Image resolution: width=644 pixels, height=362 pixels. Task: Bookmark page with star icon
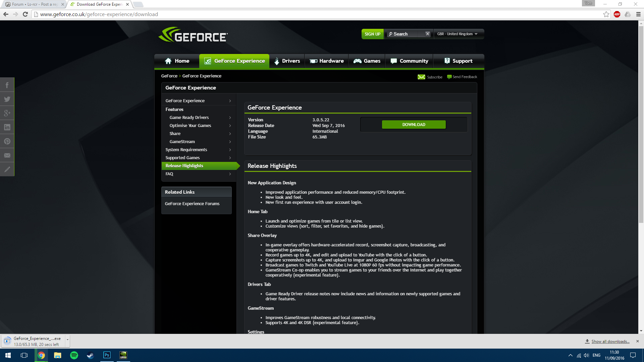(606, 14)
